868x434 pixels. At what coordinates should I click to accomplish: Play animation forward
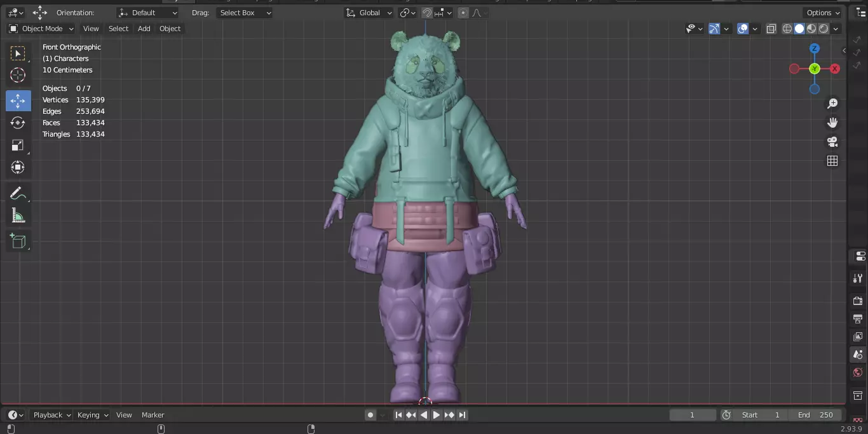tap(437, 415)
